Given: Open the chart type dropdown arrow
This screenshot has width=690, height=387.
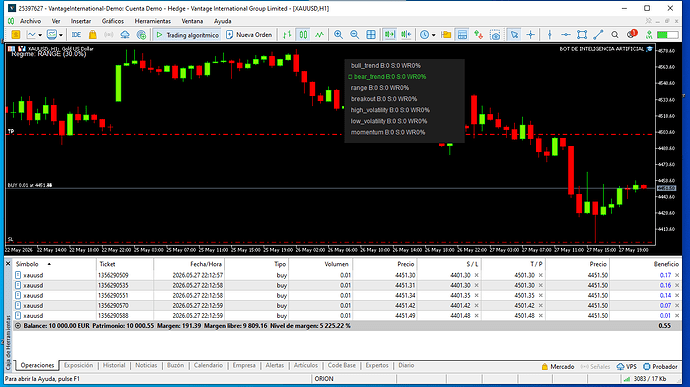Looking at the screenshot, I should [40, 35].
